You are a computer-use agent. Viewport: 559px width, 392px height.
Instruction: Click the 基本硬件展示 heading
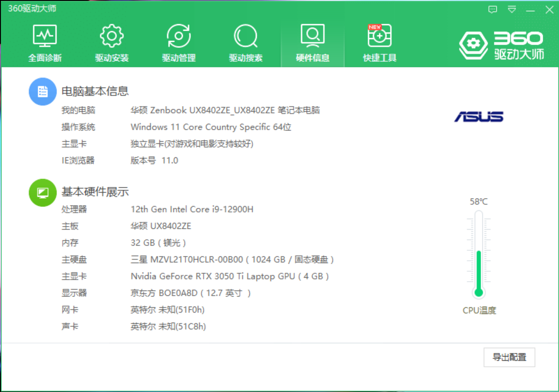point(95,192)
